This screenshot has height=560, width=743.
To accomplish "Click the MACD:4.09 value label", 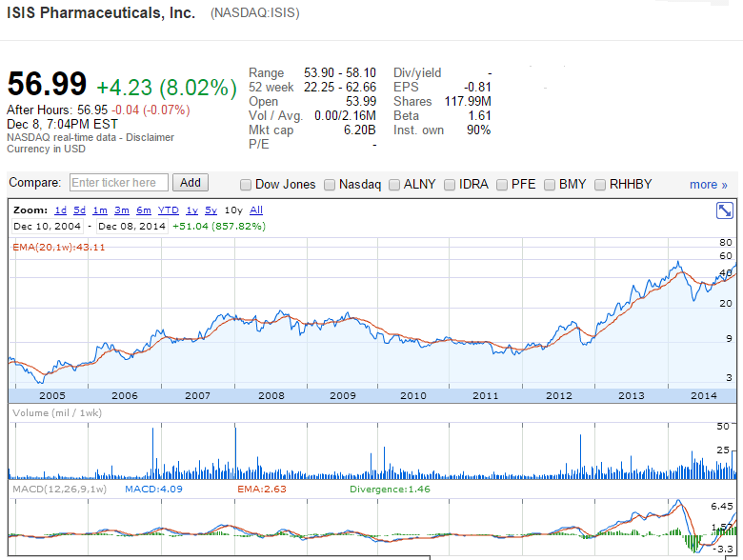I will (x=153, y=490).
